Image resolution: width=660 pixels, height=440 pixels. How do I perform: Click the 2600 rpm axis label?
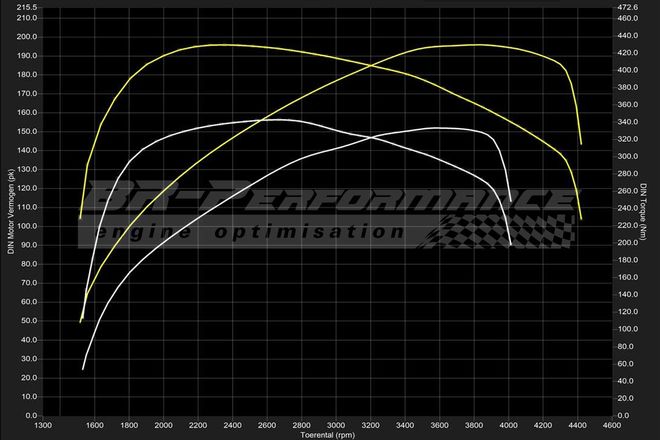coord(267,426)
